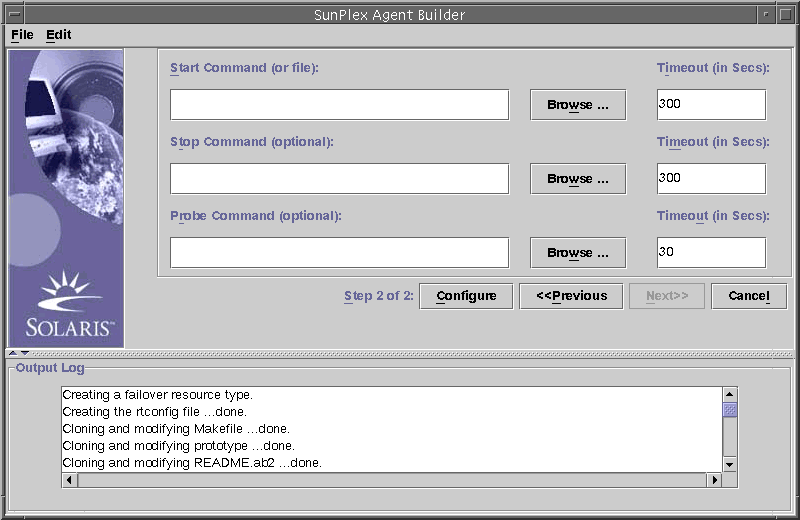Click the disabled Next>> button
This screenshot has height=520, width=800.
click(667, 296)
